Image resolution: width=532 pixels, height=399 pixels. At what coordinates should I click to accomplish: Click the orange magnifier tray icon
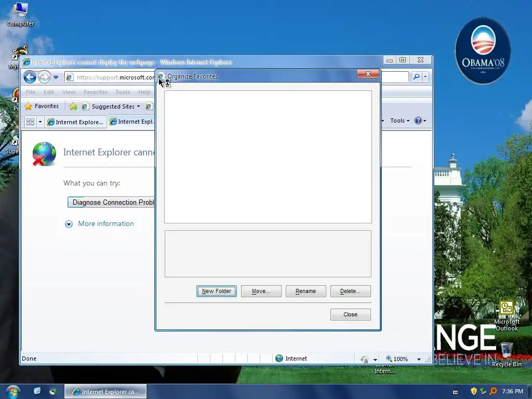pyautogui.click(x=493, y=391)
